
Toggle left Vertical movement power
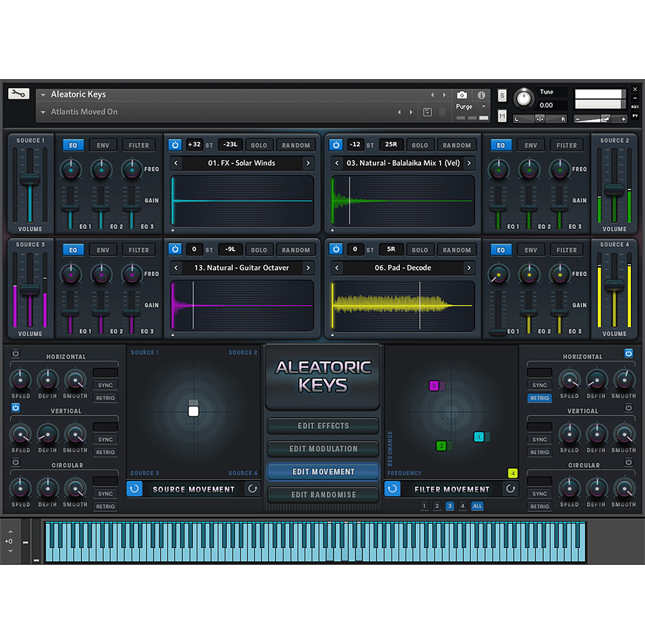pyautogui.click(x=15, y=407)
